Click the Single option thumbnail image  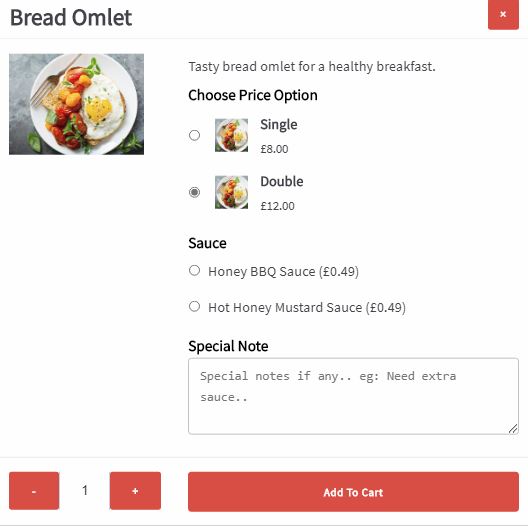tap(231, 135)
